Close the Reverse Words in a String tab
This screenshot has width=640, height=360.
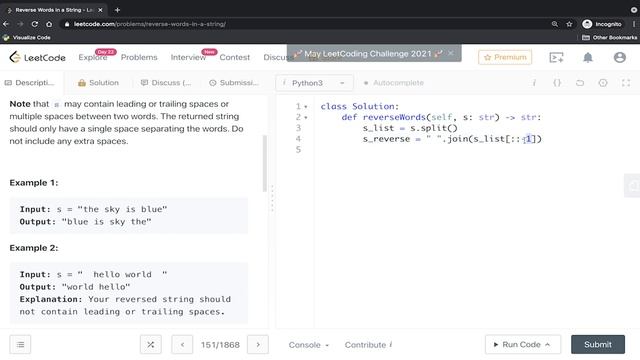tap(100, 10)
